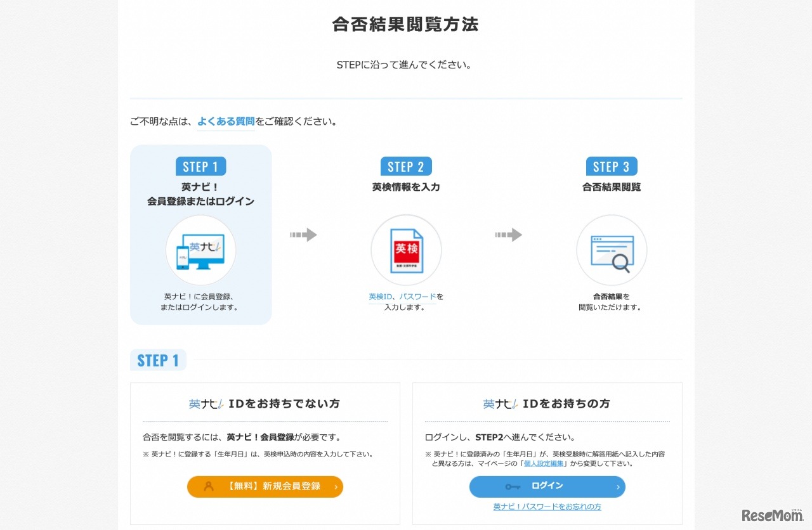Open the よくある質問 link
This screenshot has height=530, width=812.
(x=225, y=122)
